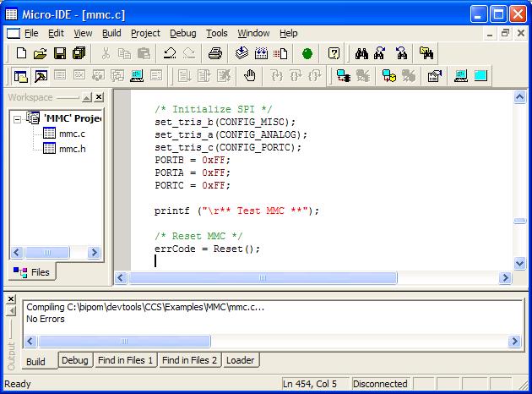Open the File menu
This screenshot has height=394, width=532.
pyautogui.click(x=31, y=33)
